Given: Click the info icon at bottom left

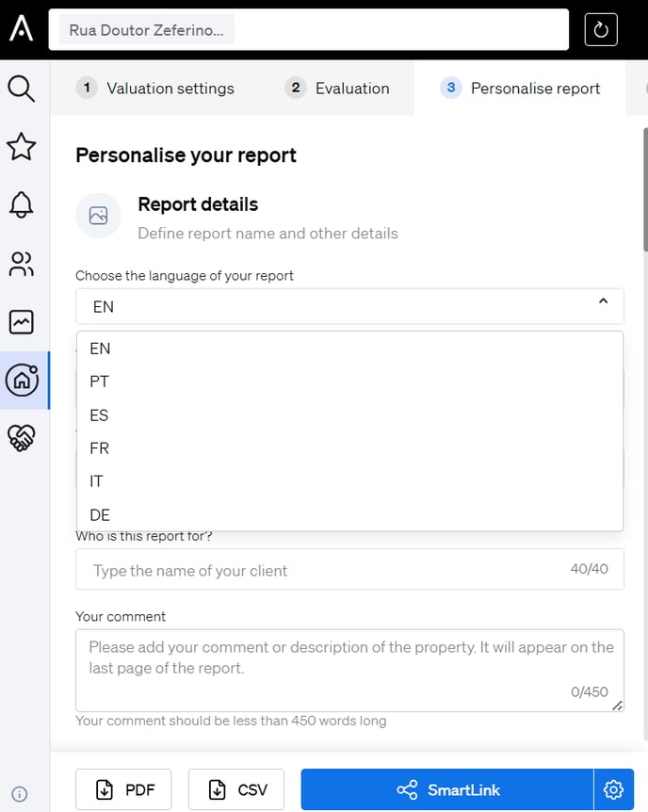Looking at the screenshot, I should (x=20, y=793).
